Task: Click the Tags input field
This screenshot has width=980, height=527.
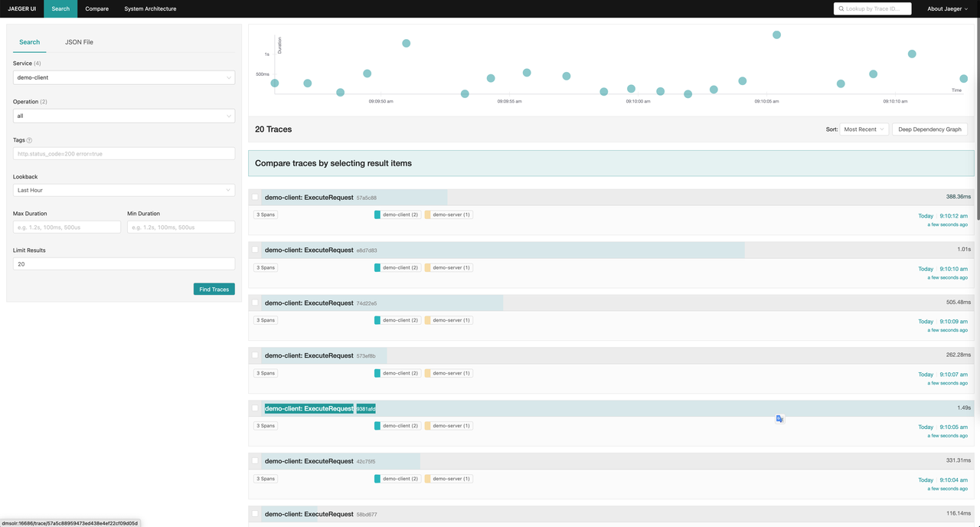Action: coord(124,153)
